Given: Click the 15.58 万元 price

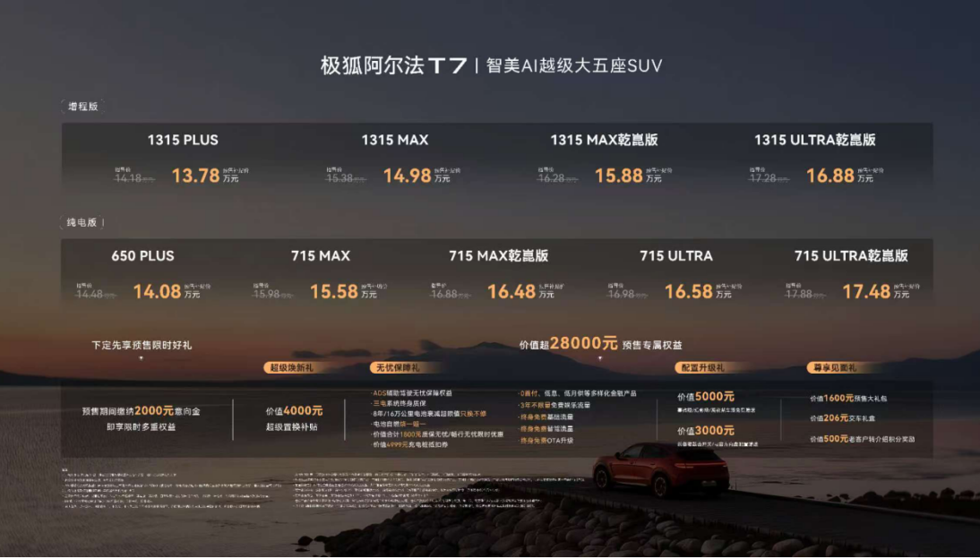Looking at the screenshot, I should point(343,291).
